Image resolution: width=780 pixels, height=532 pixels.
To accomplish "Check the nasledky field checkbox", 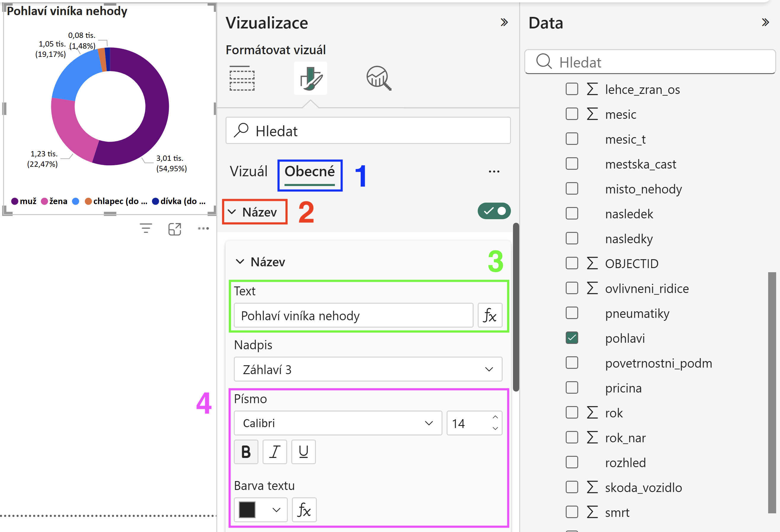I will 572,238.
